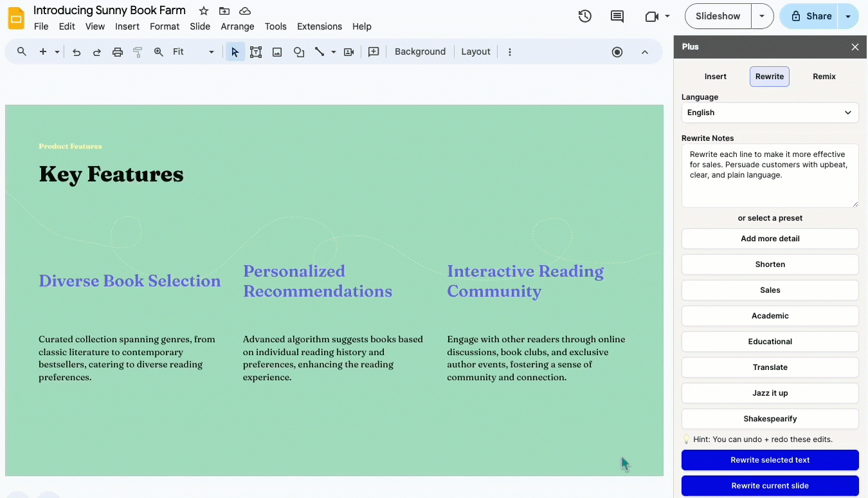Open the Slide menu
868x498 pixels.
coord(200,26)
